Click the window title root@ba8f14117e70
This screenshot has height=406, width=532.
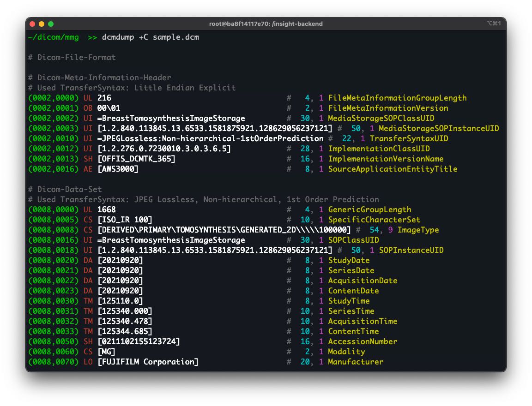tap(266, 24)
